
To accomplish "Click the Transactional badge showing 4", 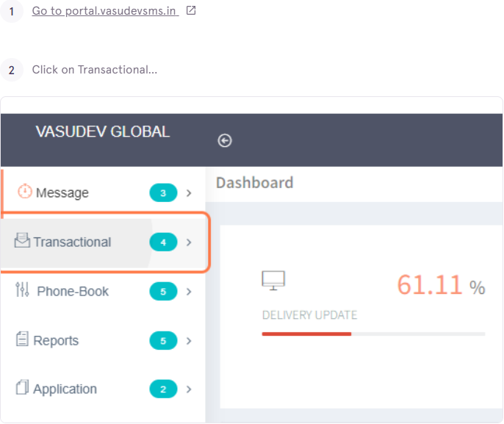I will [x=163, y=242].
